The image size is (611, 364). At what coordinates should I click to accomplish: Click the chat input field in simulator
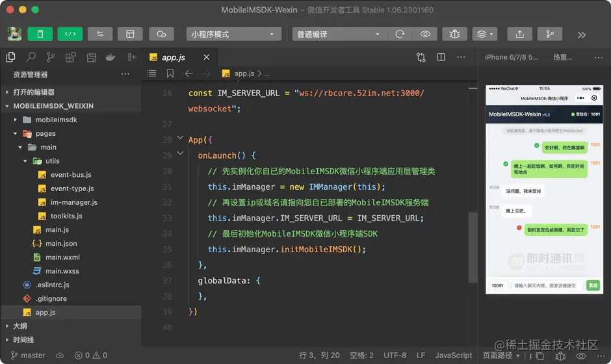547,285
